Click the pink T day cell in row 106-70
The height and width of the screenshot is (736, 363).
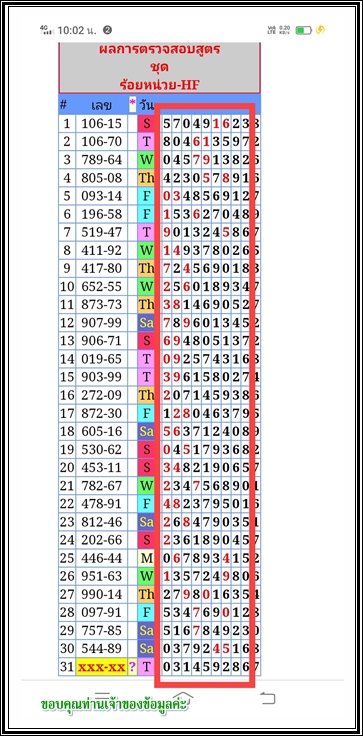tap(147, 142)
